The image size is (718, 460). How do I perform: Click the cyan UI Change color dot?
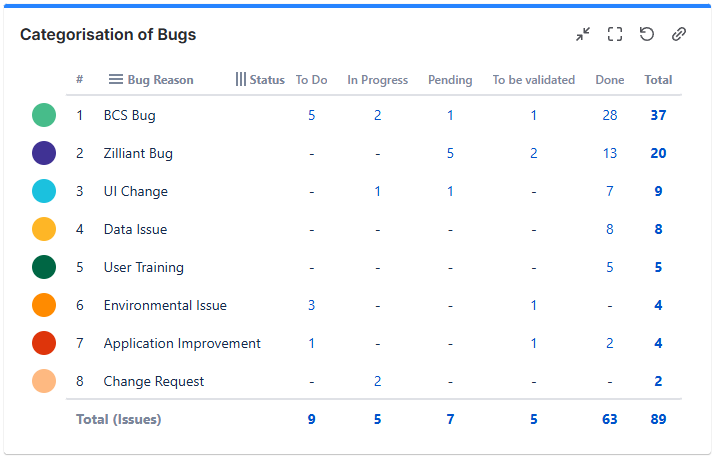tap(44, 191)
